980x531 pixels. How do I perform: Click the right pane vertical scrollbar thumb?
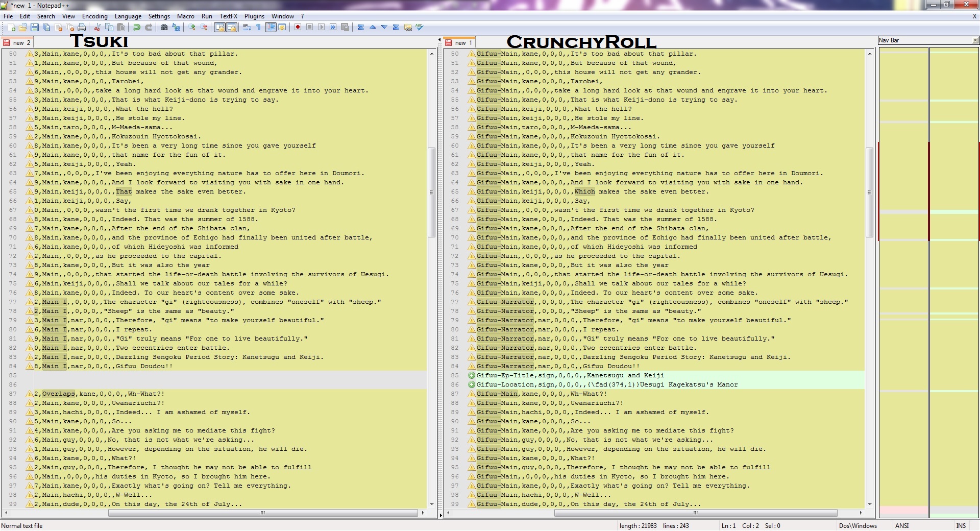[x=870, y=192]
